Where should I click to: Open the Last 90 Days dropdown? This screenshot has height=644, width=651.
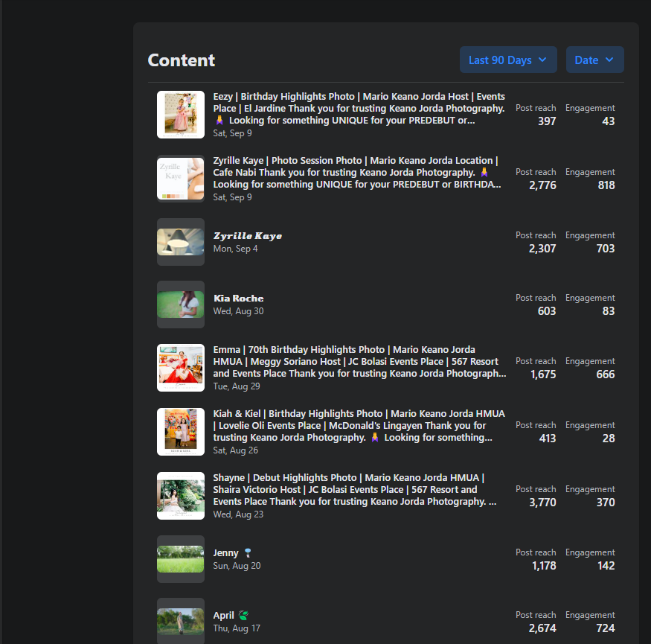click(x=508, y=60)
